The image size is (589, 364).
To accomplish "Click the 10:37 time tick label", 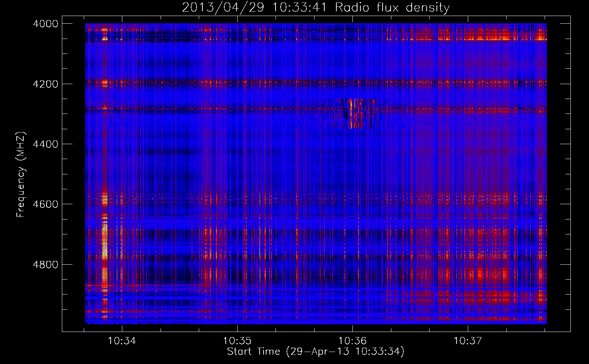I will 467,341.
